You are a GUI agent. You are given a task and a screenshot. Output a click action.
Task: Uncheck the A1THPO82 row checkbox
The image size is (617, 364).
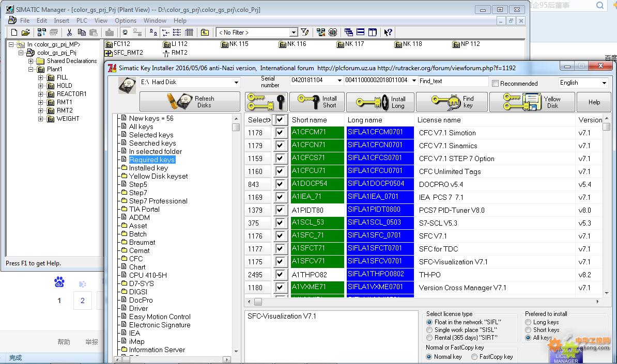point(280,274)
